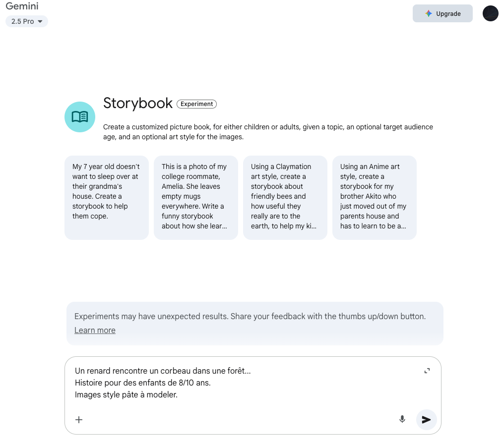Click the experiments feedback notice text
Viewport: 504px width, 444px height.
point(250,316)
